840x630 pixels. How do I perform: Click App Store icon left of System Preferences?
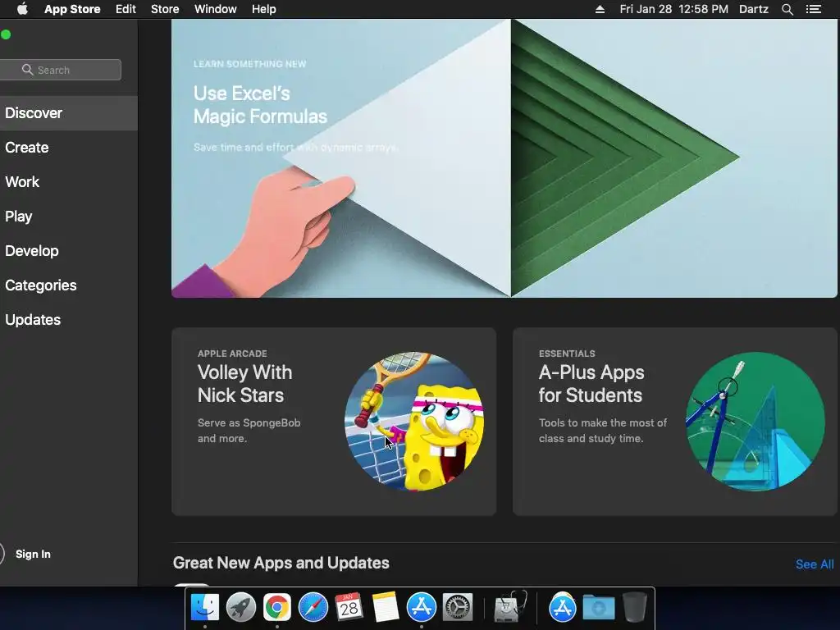click(422, 608)
